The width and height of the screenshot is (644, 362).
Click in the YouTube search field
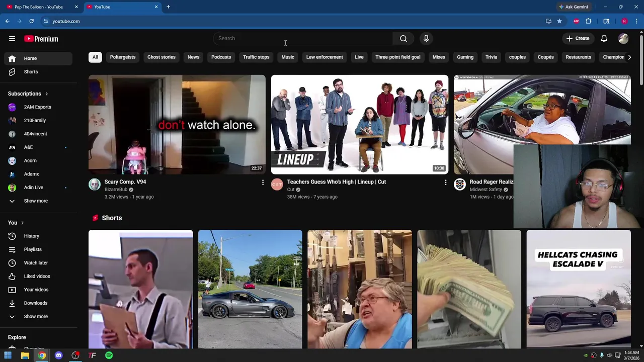click(x=303, y=39)
